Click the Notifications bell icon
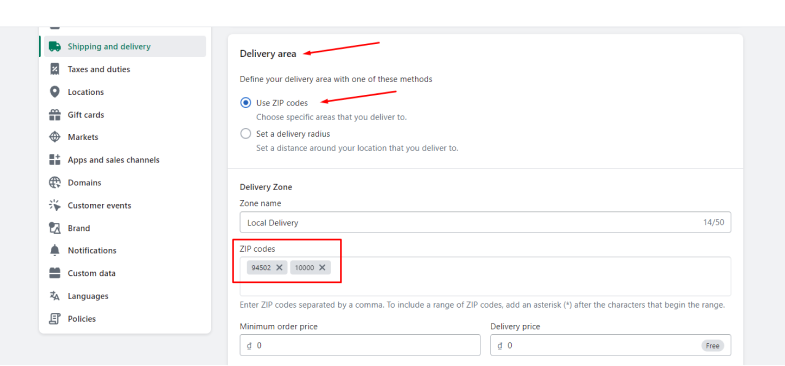785x366 pixels. pyautogui.click(x=55, y=250)
